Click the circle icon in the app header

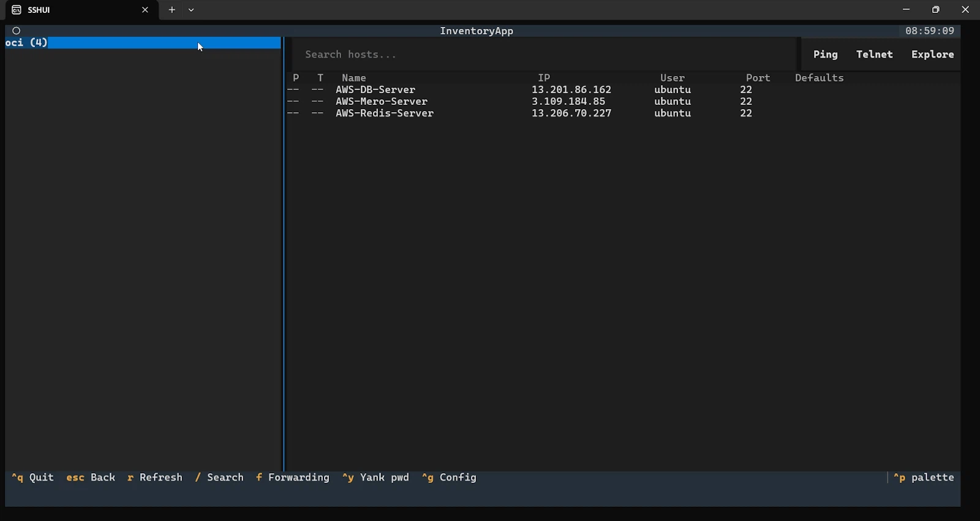[x=17, y=31]
